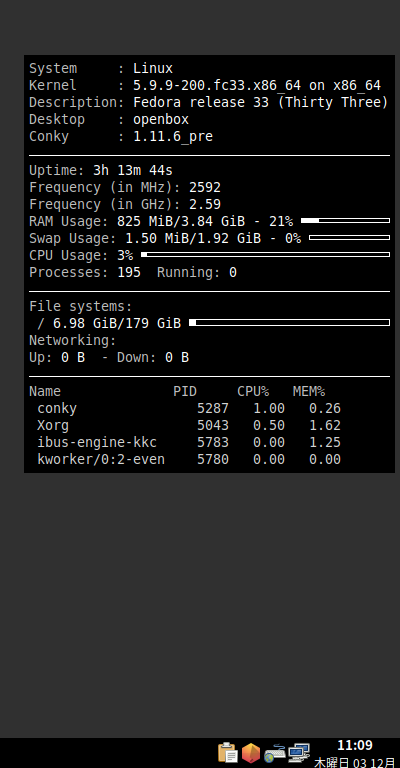This screenshot has height=768, width=400.
Task: Click PID 5783 in the process list
Action: 213,442
